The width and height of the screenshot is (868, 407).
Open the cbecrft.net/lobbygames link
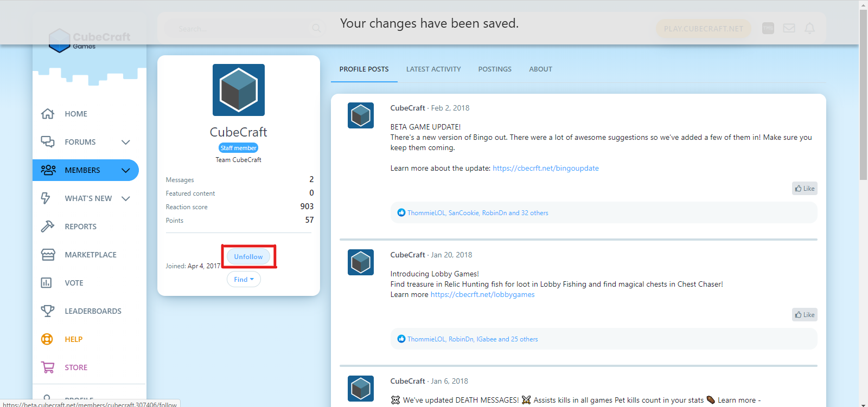[x=483, y=294]
